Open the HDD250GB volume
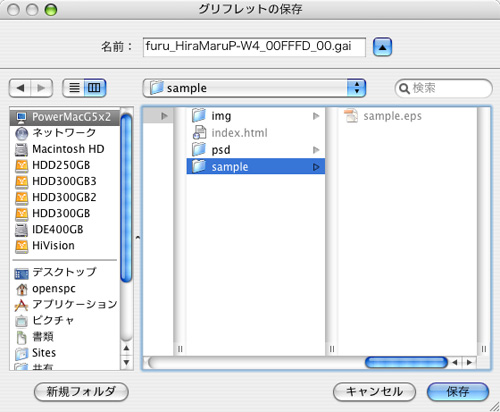 pos(65,165)
